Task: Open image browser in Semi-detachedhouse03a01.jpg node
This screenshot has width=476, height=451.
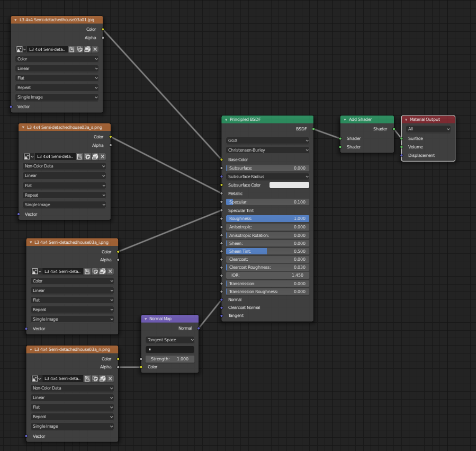Action: click(21, 49)
